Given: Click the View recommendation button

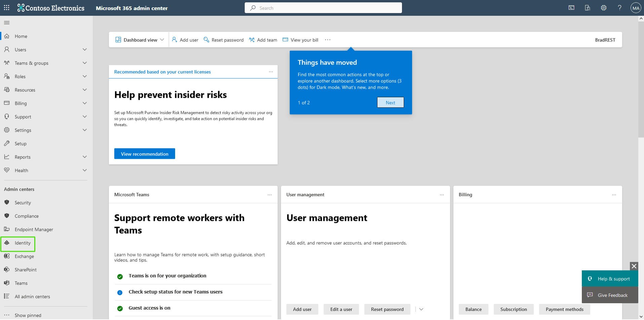Looking at the screenshot, I should [x=145, y=154].
